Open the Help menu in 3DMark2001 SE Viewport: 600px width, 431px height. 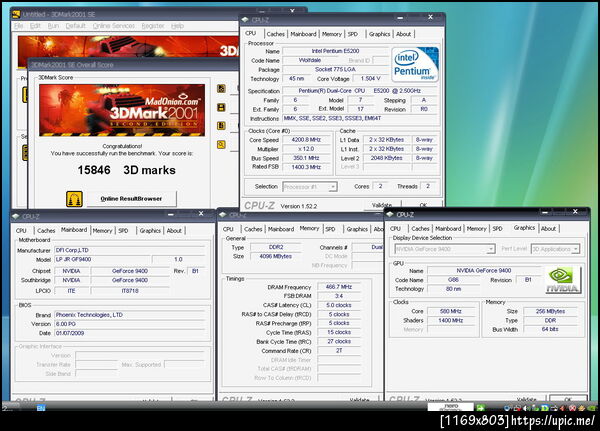coord(177,26)
